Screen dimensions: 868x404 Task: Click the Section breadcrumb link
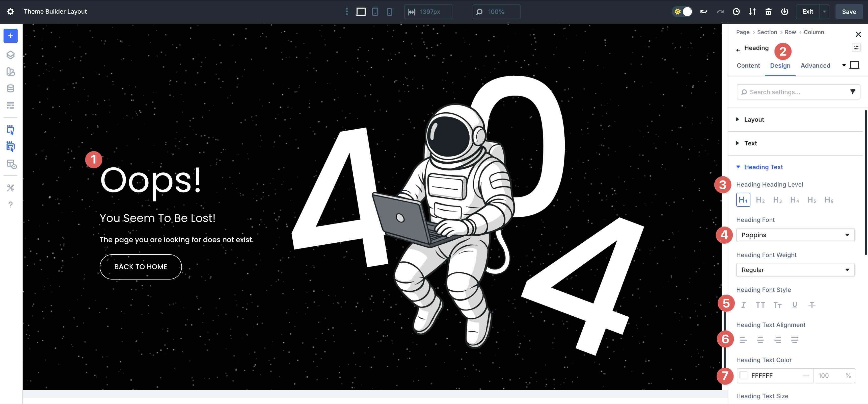point(767,32)
